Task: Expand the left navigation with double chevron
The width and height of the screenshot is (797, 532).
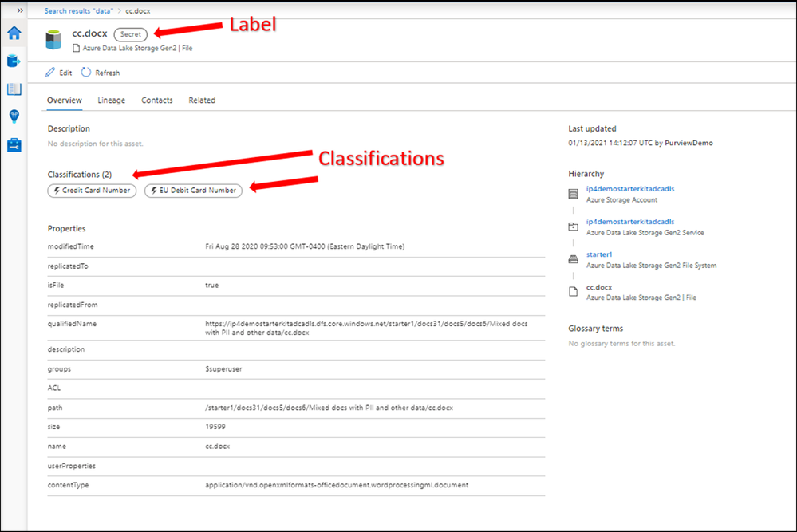Action: click(x=20, y=10)
